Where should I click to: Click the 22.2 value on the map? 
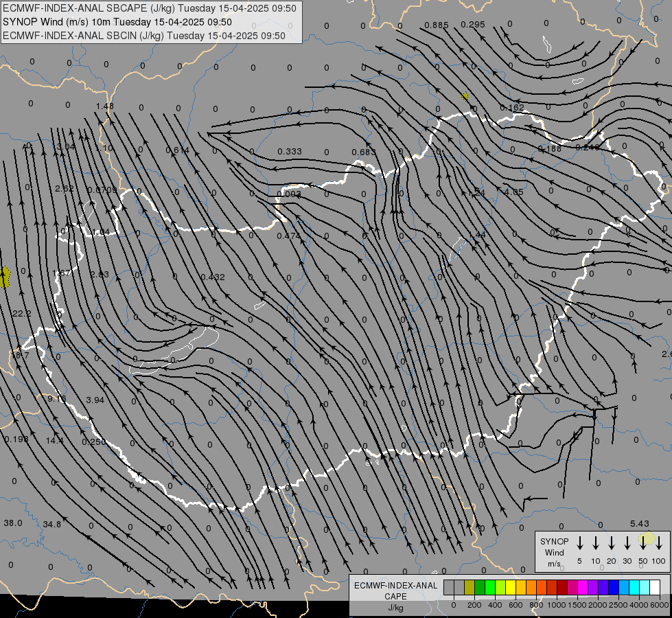pos(21,314)
